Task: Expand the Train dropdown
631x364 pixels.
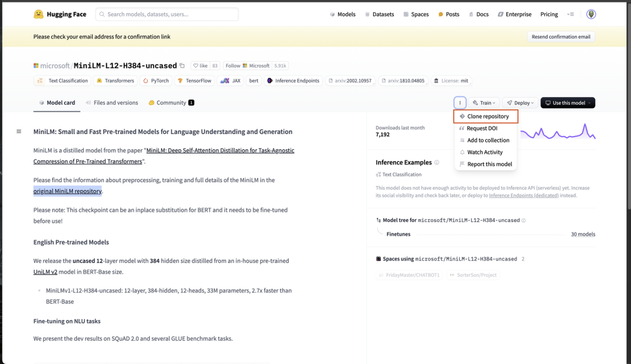Action: pyautogui.click(x=484, y=103)
